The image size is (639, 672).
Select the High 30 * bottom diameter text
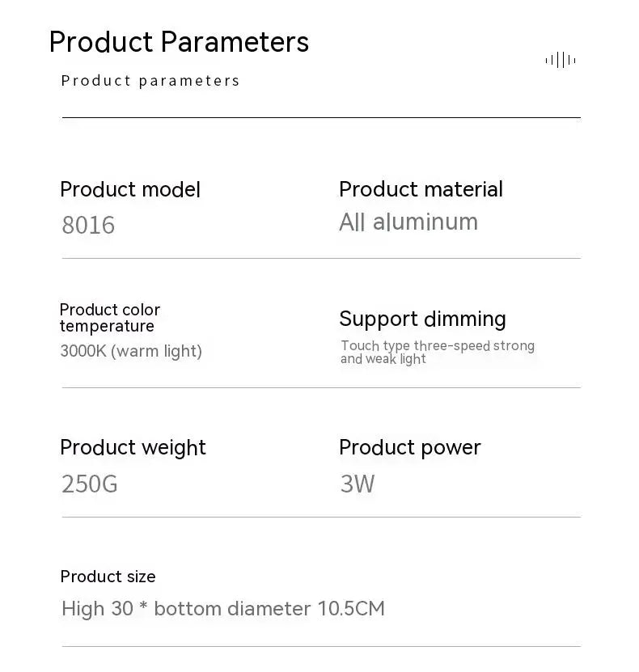[x=223, y=609]
